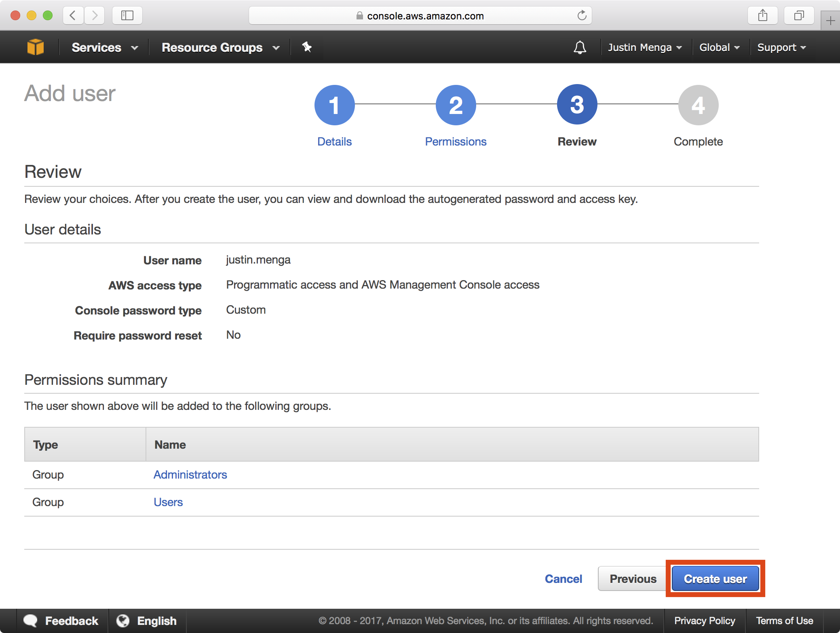This screenshot has height=633, width=840.
Task: Click the console.aws.amazon.com address bar
Action: (420, 16)
